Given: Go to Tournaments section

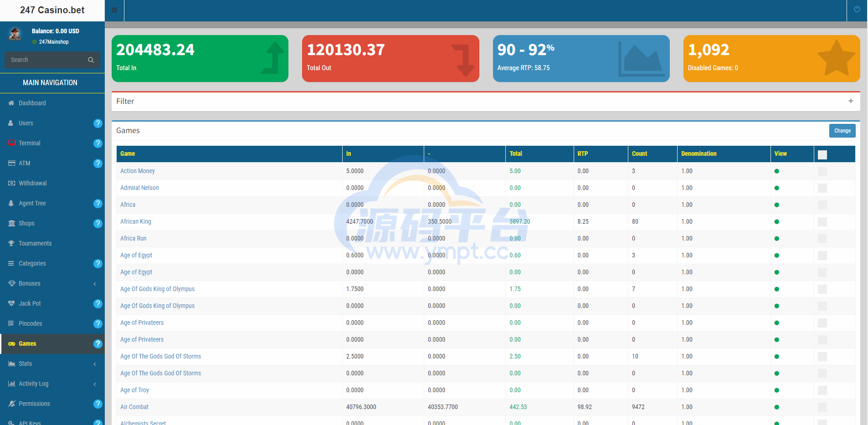Looking at the screenshot, I should [x=52, y=243].
